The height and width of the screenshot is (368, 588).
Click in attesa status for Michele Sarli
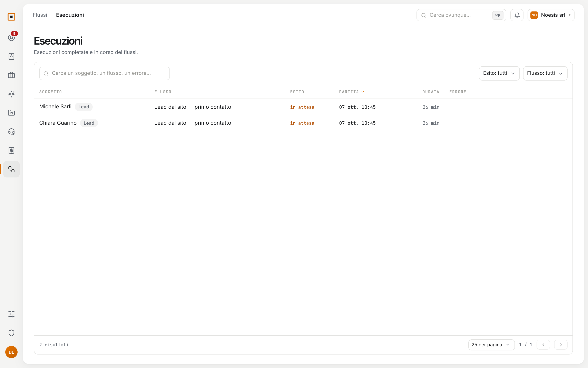coord(302,107)
